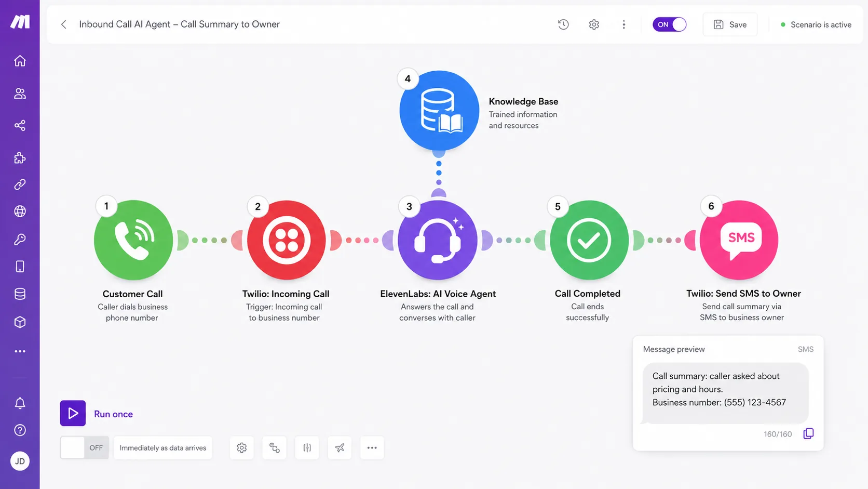
Task: Select the Twilio Incoming Call module
Action: tap(286, 240)
